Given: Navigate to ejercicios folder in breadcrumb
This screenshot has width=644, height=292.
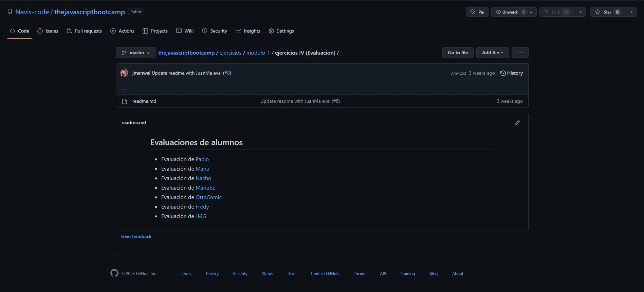Looking at the screenshot, I should (x=231, y=53).
